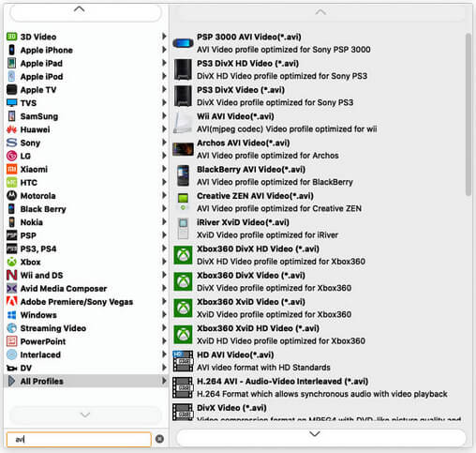This screenshot has height=453, width=476.
Task: Select Creative ZEN AVI Video(*.avi) title
Action: pos(255,196)
